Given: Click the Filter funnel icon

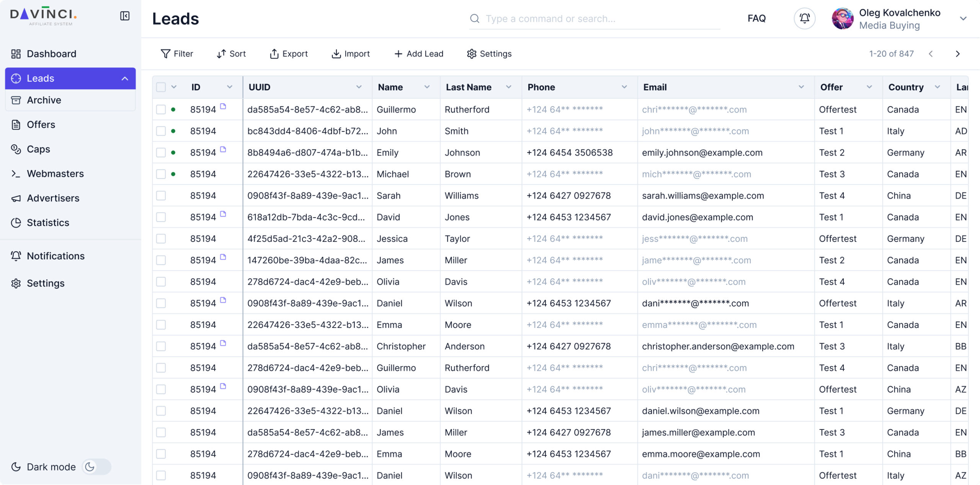Looking at the screenshot, I should [165, 54].
